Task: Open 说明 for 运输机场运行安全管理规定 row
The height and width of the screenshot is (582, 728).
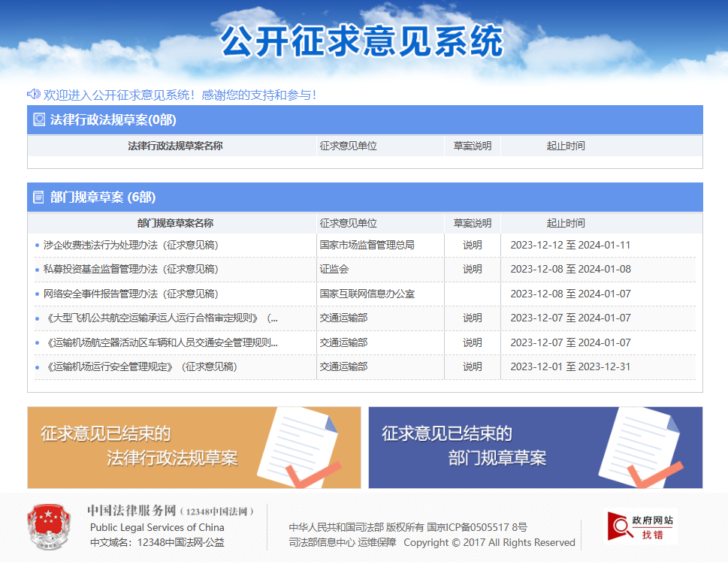Action: point(472,366)
